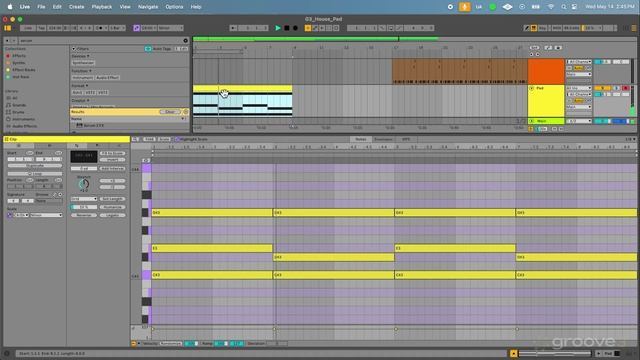Fold the Pad track with its round toggle

(531, 88)
